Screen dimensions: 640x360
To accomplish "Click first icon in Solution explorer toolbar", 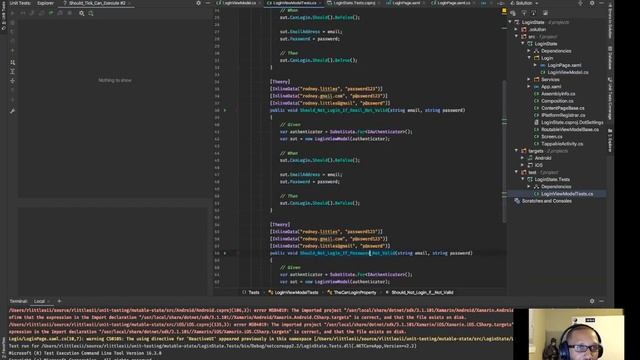I will tap(513, 13).
